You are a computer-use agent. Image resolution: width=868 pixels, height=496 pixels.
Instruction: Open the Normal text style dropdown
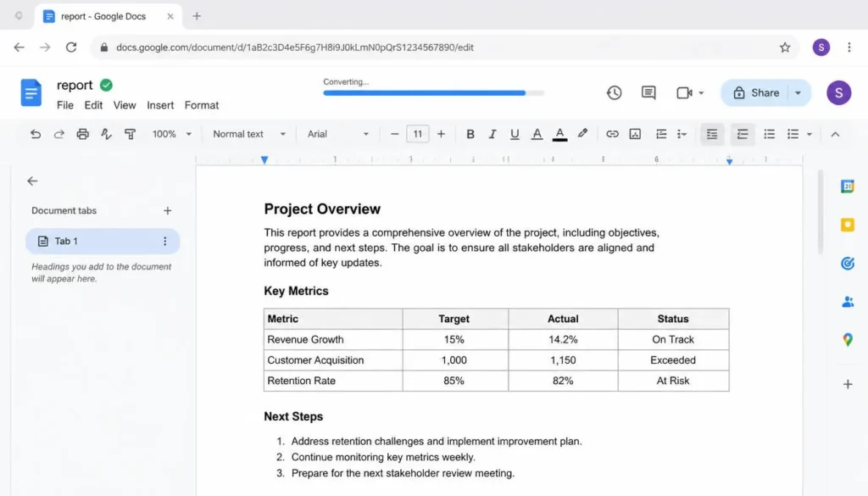pyautogui.click(x=249, y=134)
